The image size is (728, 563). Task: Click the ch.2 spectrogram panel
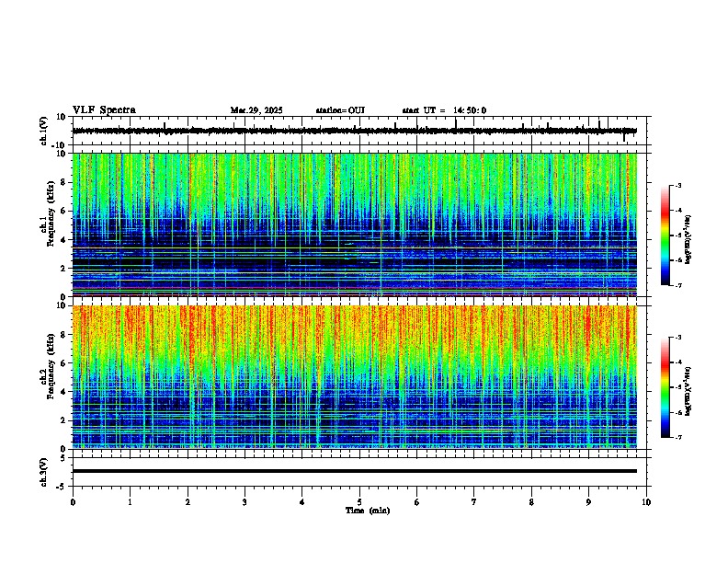click(x=355, y=377)
